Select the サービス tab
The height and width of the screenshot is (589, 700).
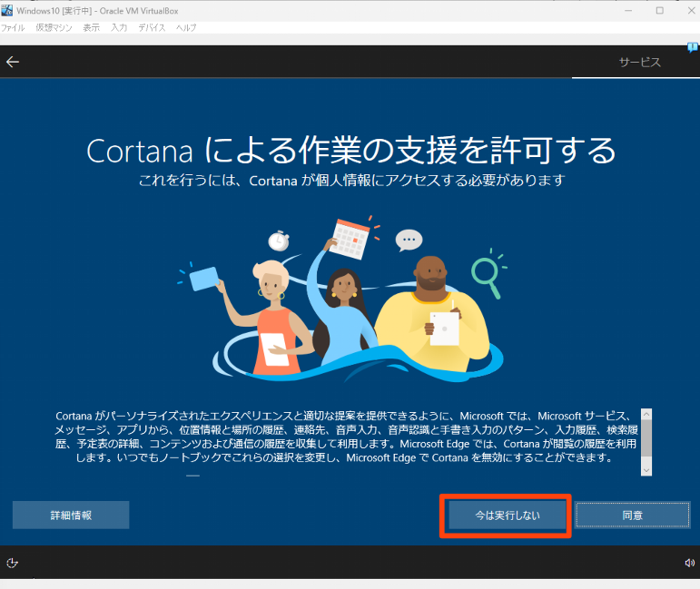(640, 62)
